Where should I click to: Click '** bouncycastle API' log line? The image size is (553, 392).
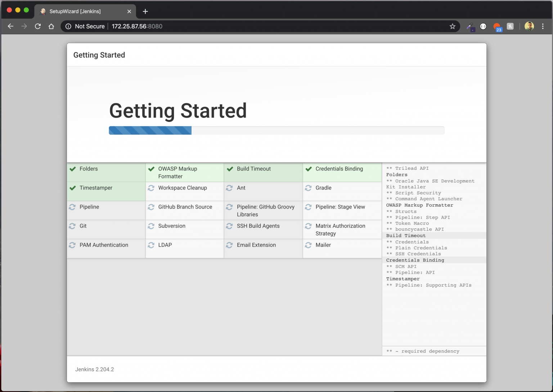415,229
